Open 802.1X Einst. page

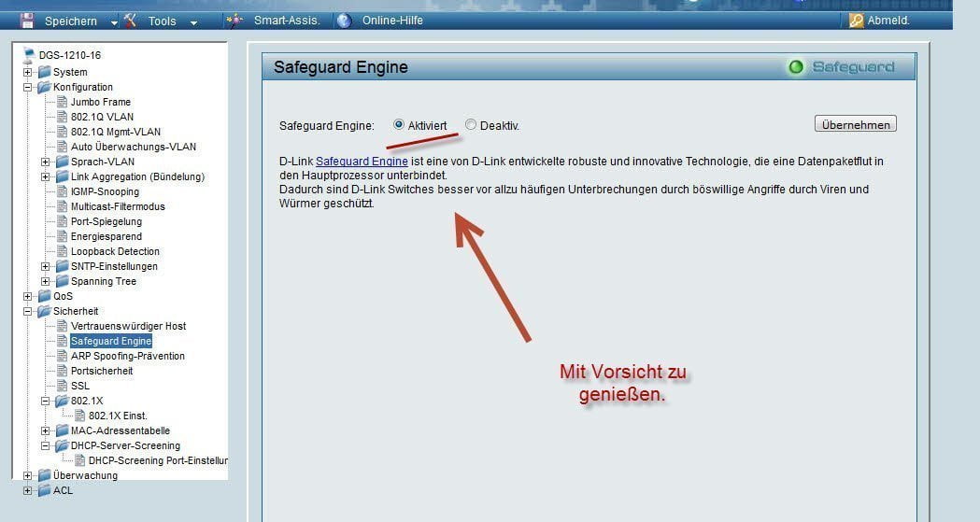118,416
